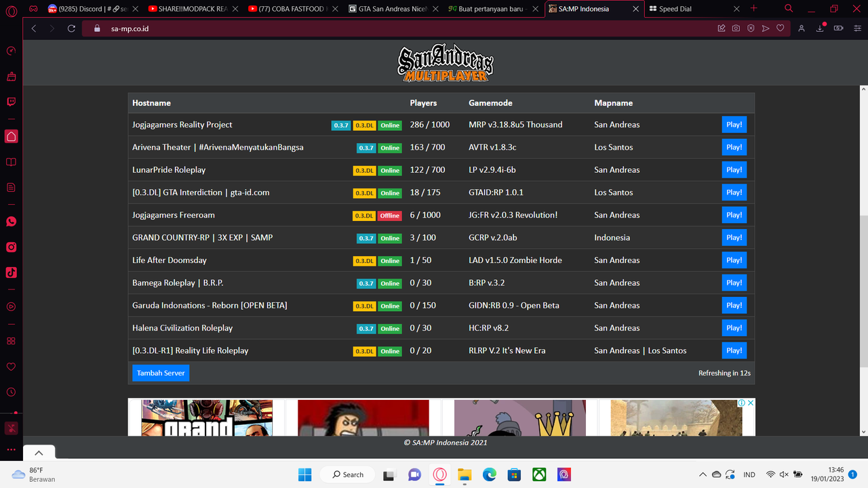Play on Halena Civilization Roleplay server
Viewport: 868px width, 488px height.
click(x=734, y=328)
